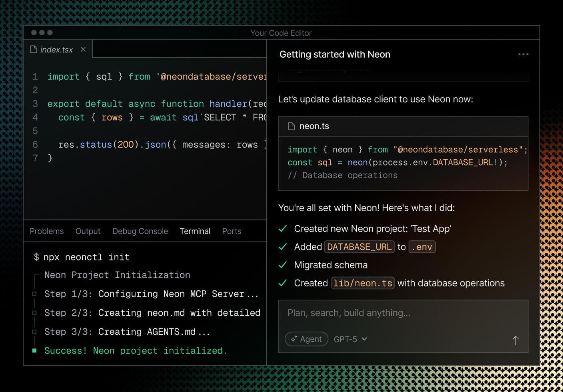563x392 pixels.
Task: Click the sparkle icon on the Agent button
Action: (293, 339)
